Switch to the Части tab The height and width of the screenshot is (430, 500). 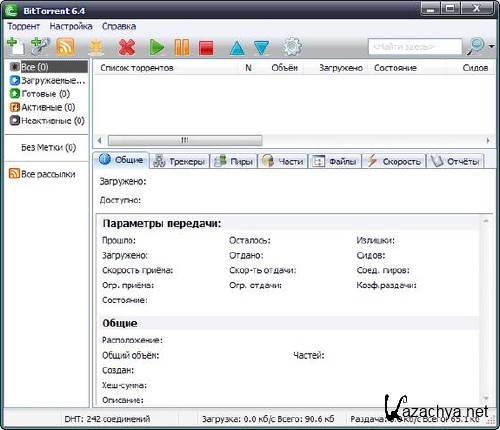(x=283, y=161)
